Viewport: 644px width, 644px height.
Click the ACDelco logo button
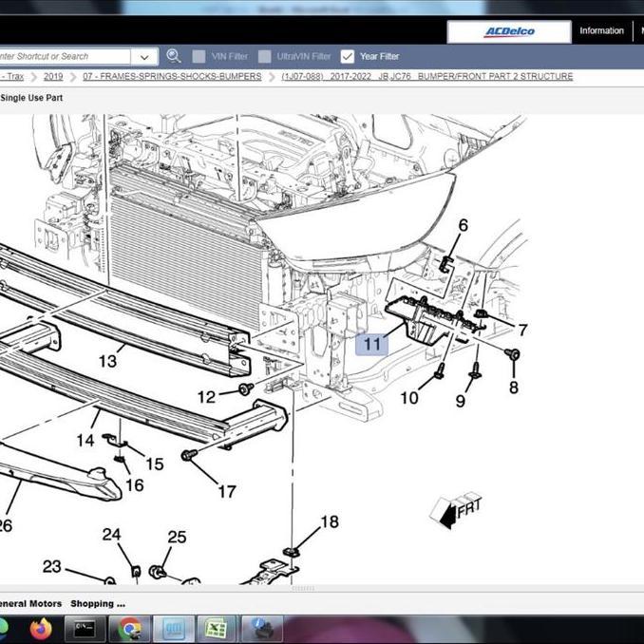coord(509,31)
